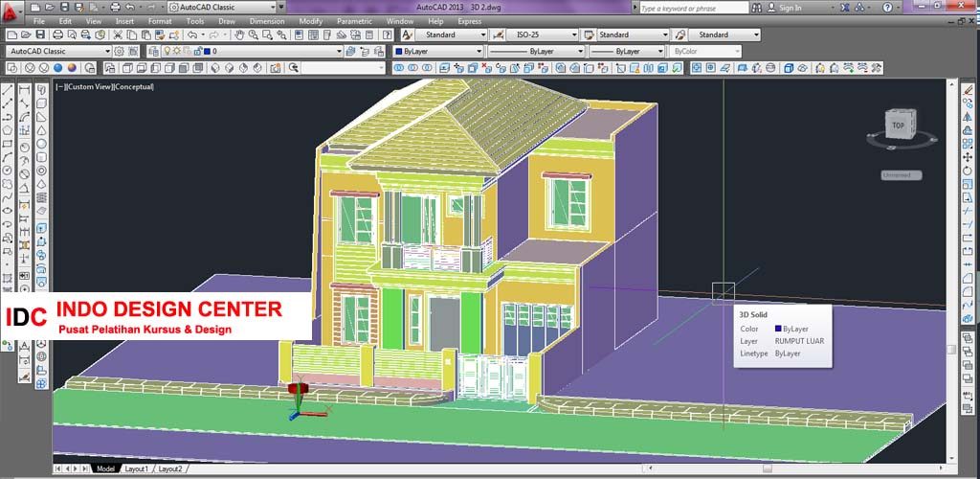Select the Erase tool at right Modify toolbar top
980x479 pixels.
point(968,89)
